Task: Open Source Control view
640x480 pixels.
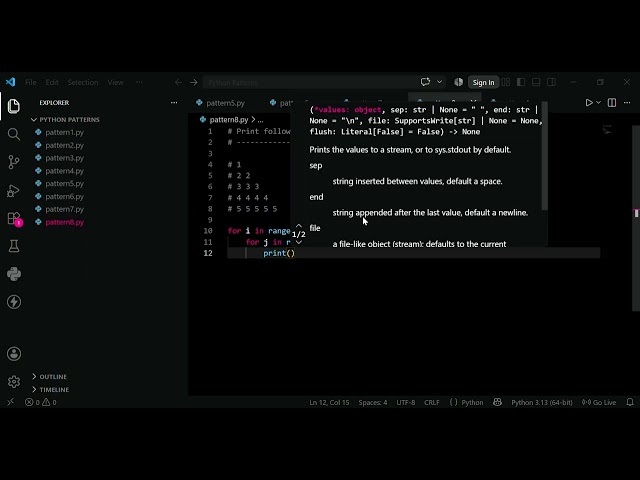Action: (x=13, y=162)
